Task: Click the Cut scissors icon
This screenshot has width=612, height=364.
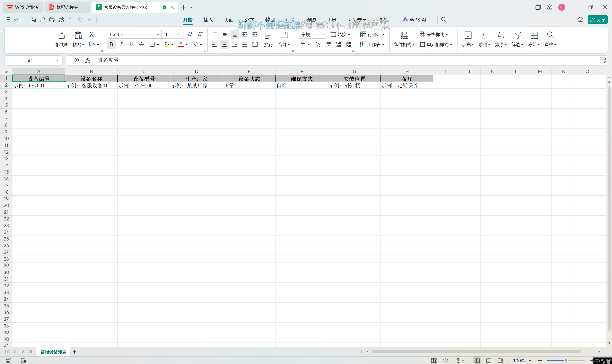Action: pos(92,35)
